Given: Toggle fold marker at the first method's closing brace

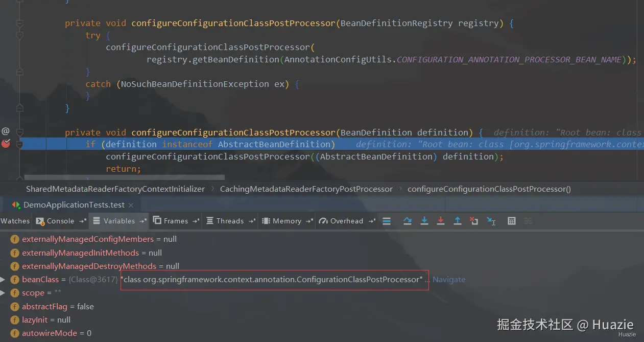Looking at the screenshot, I should click(19, 108).
